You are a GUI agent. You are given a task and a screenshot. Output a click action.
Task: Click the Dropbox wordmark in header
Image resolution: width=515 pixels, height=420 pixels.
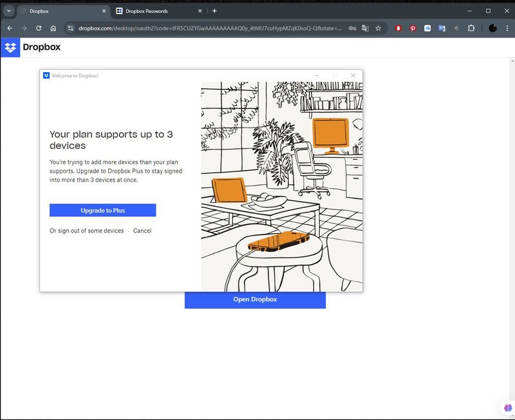click(42, 47)
